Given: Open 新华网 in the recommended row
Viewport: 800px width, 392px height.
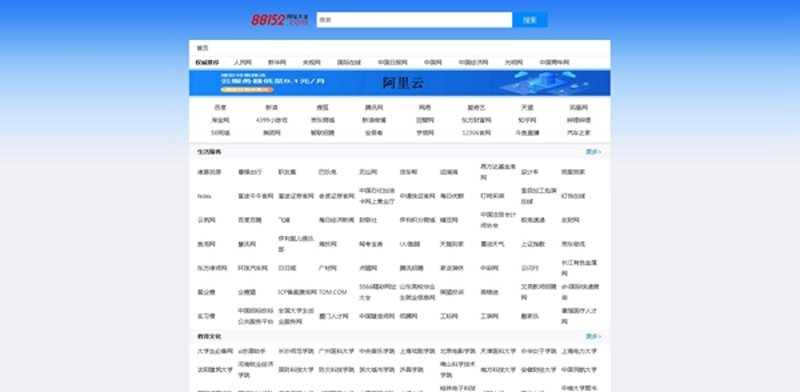Looking at the screenshot, I should [277, 62].
